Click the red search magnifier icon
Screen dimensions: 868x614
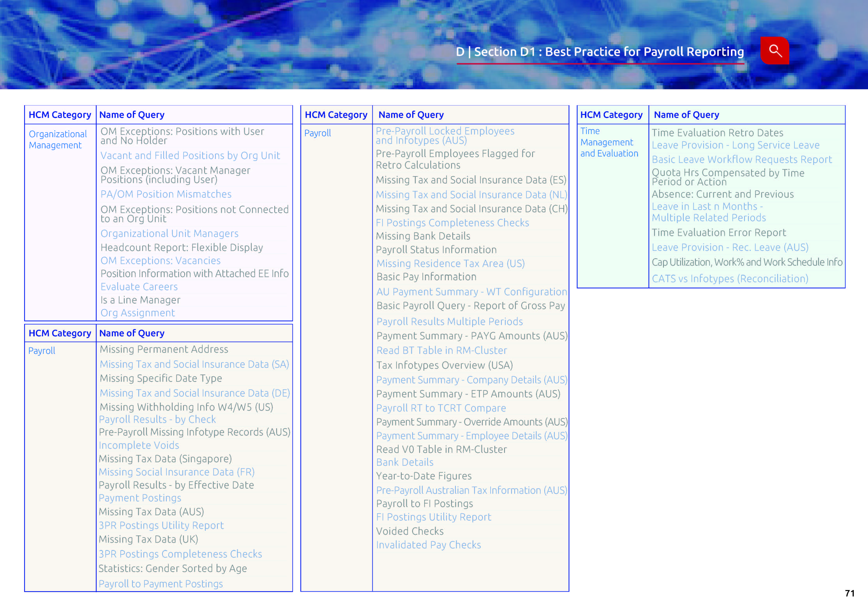pos(775,51)
